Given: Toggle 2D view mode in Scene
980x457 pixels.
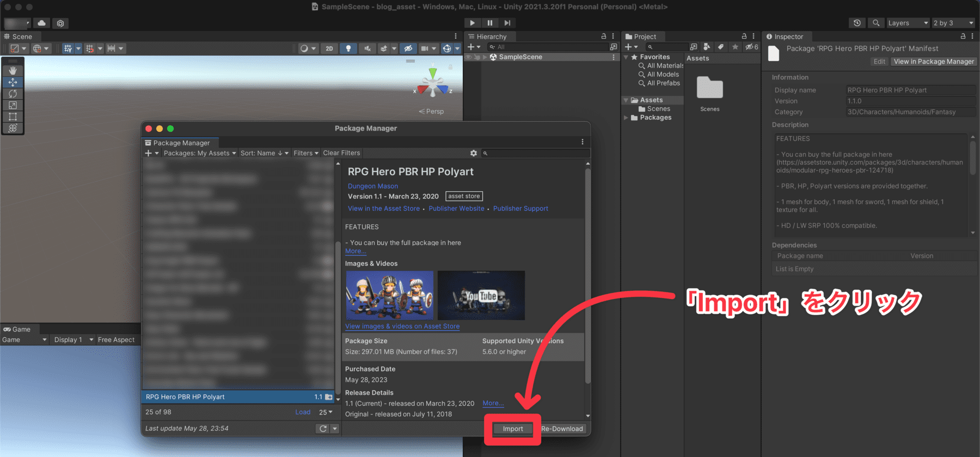Looking at the screenshot, I should [329, 48].
